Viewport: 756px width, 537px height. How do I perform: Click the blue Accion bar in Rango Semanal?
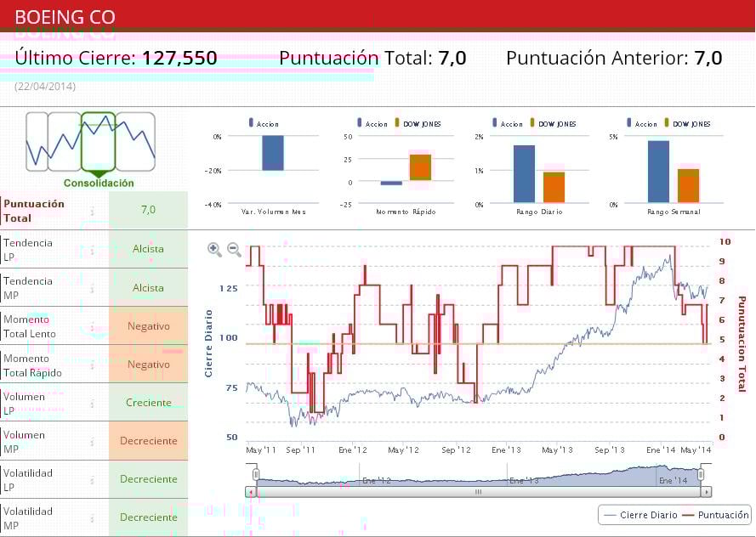pos(658,172)
